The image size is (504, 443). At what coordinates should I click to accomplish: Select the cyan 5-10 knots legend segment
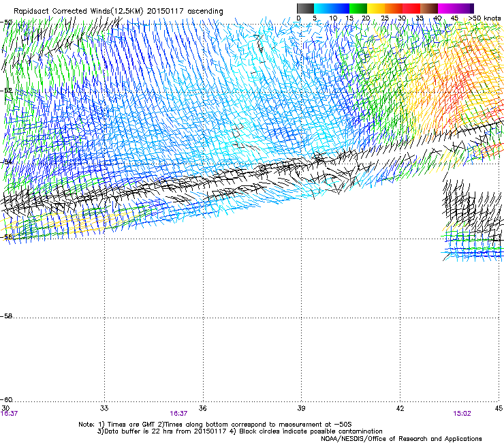tap(323, 8)
